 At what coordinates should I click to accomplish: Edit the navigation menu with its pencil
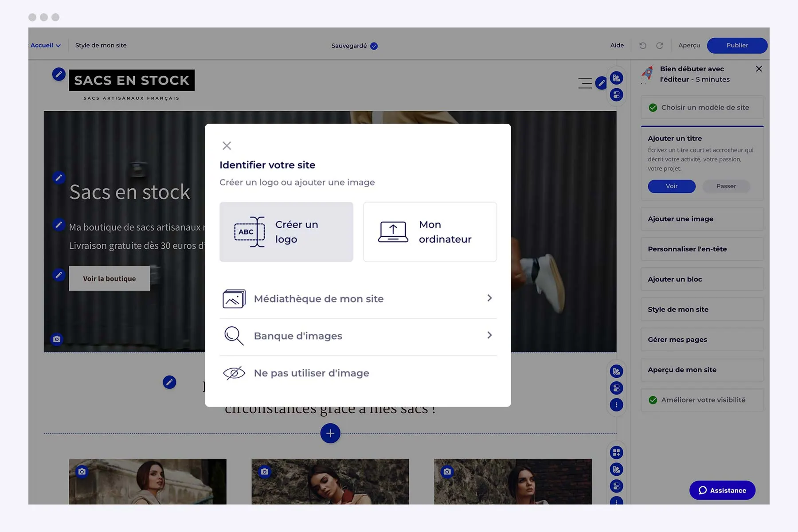pyautogui.click(x=601, y=83)
